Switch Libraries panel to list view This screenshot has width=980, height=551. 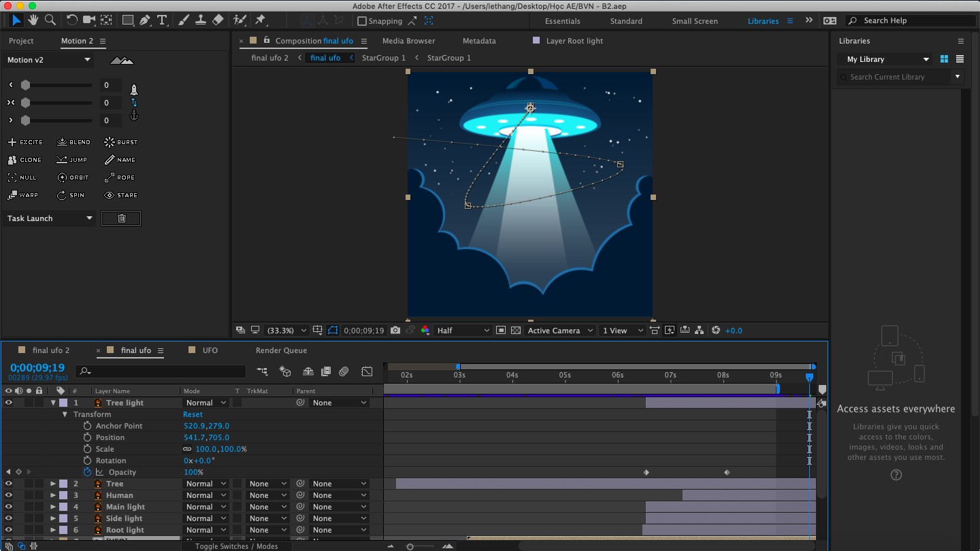(960, 59)
